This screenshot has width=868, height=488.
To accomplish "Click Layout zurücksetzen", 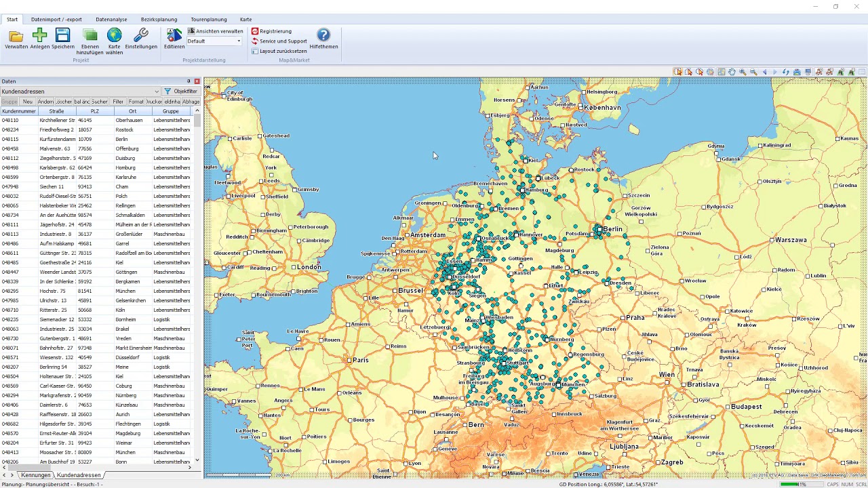I will point(279,51).
